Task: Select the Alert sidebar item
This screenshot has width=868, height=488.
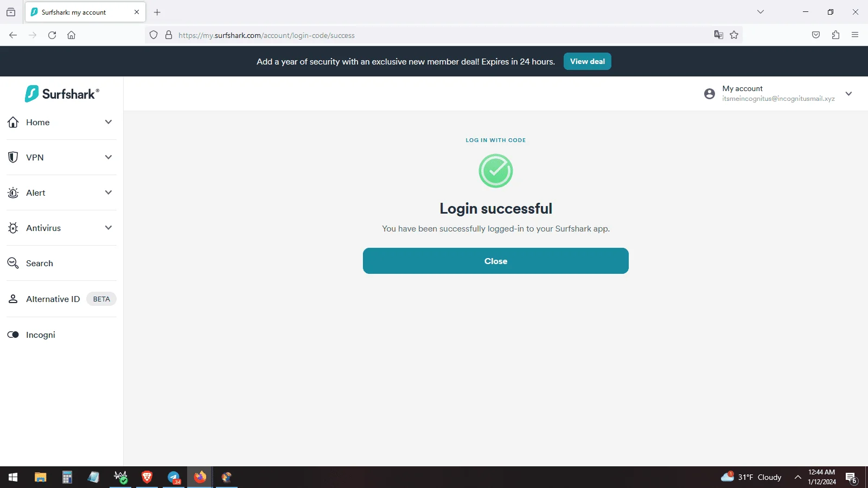Action: pyautogui.click(x=61, y=193)
